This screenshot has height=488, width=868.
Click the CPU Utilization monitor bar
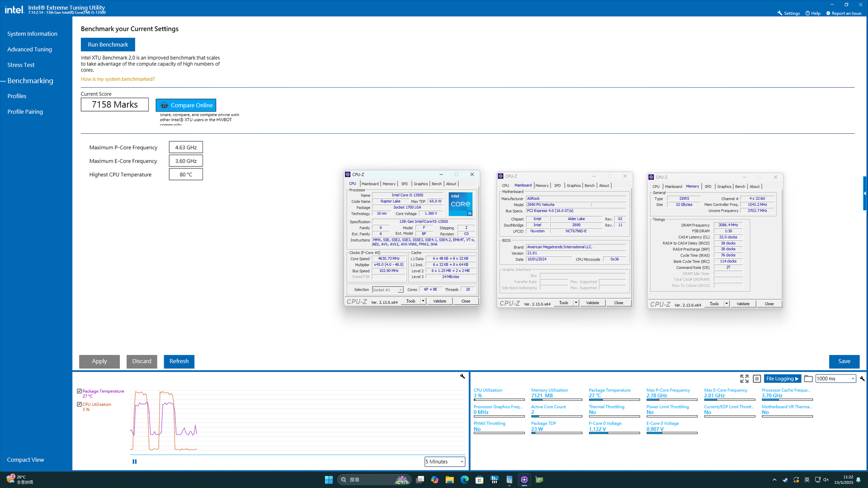pos(499,399)
